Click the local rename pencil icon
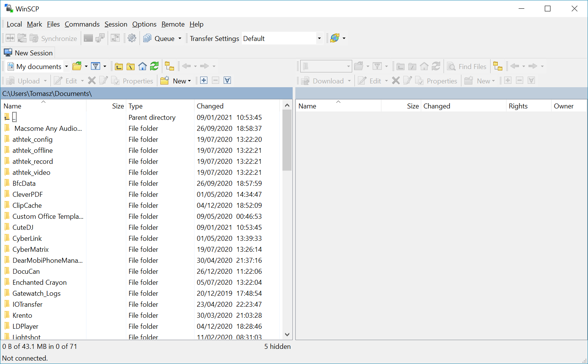 pyautogui.click(x=103, y=80)
